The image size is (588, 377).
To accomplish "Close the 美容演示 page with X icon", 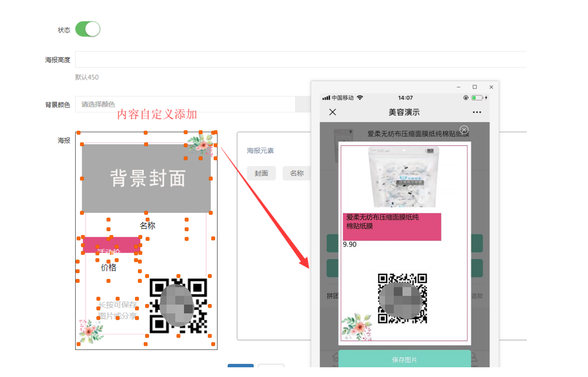I will click(333, 112).
